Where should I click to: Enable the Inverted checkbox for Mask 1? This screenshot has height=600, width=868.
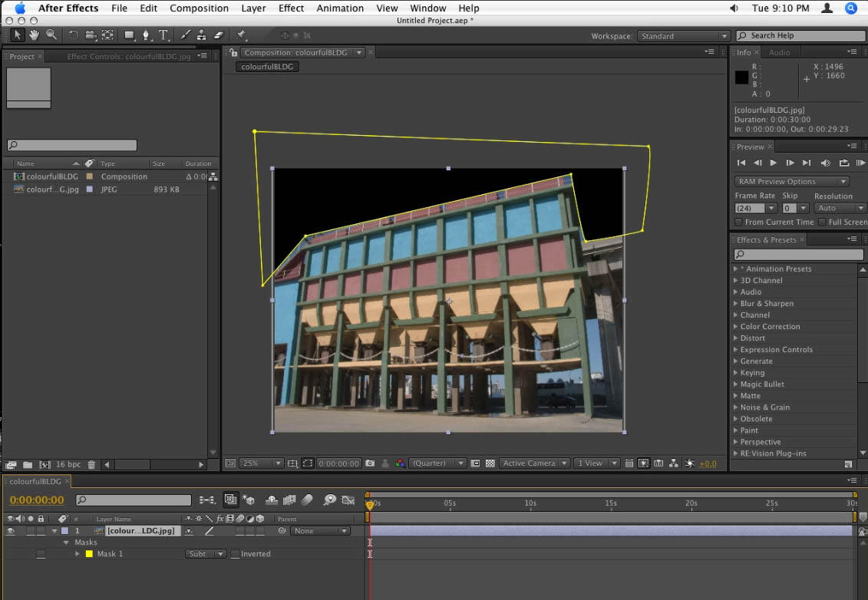click(235, 554)
